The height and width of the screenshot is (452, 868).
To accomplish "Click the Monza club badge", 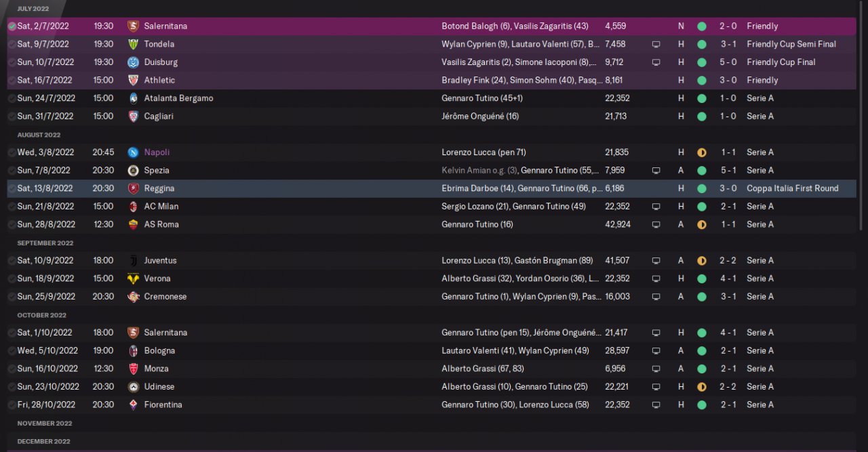I will 133,369.
